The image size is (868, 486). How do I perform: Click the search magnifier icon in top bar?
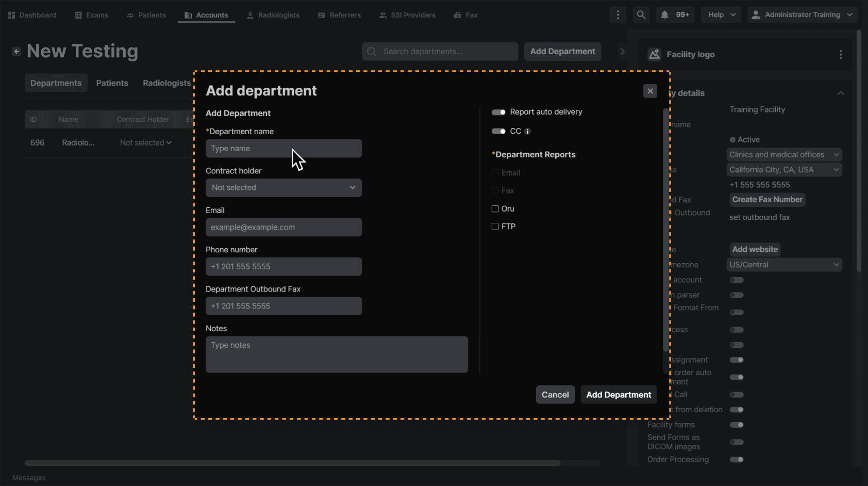(641, 15)
